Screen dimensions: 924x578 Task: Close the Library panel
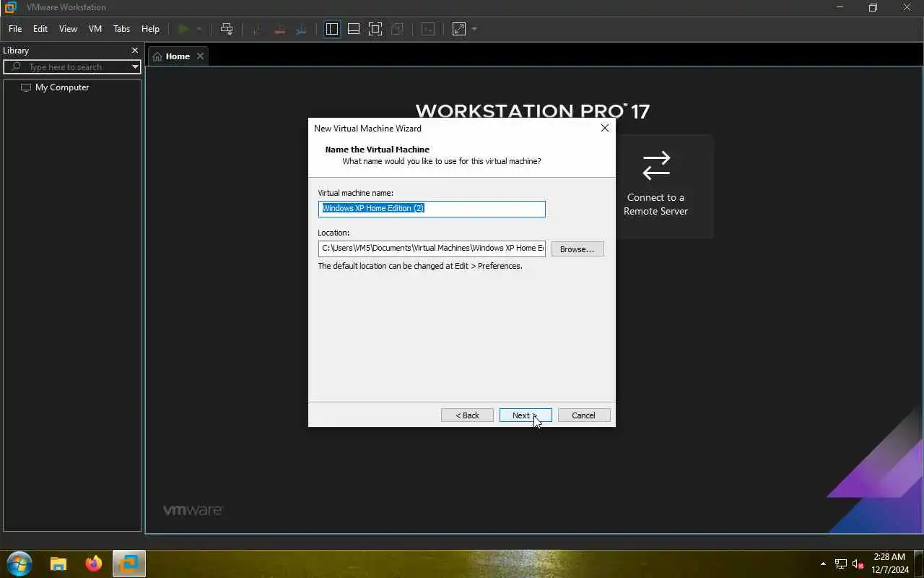(135, 51)
